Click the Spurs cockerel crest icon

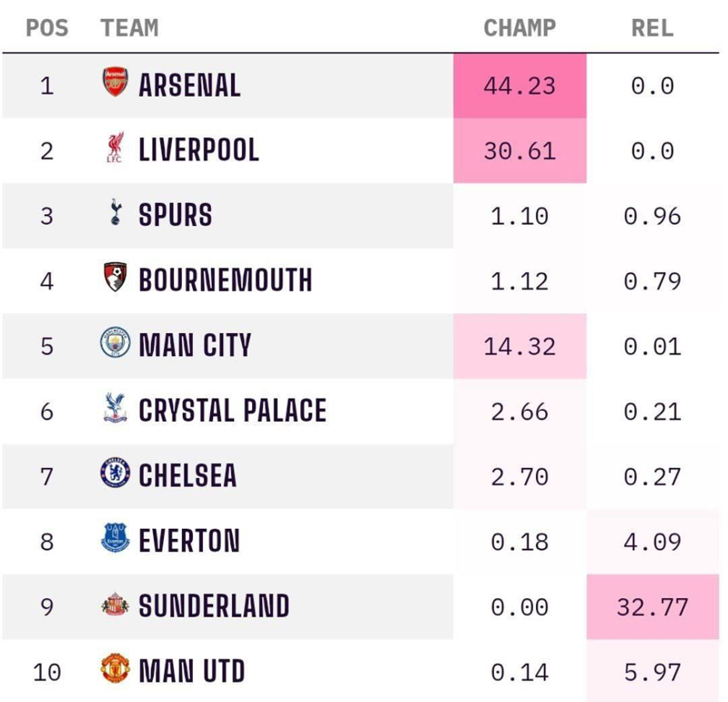click(115, 214)
